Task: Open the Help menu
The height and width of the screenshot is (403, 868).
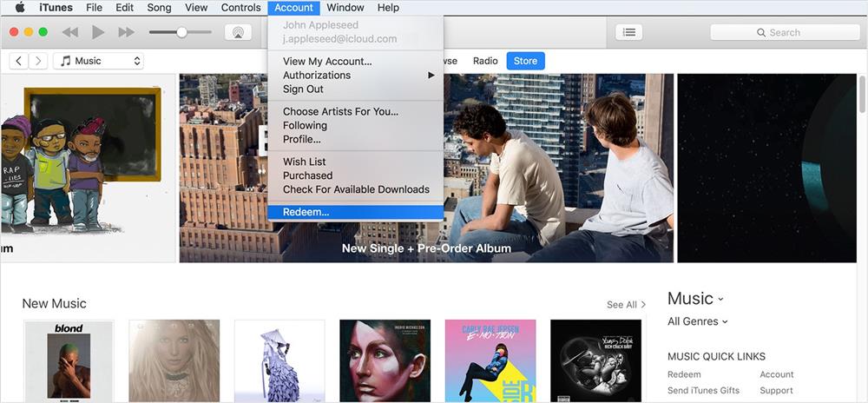Action: click(388, 8)
